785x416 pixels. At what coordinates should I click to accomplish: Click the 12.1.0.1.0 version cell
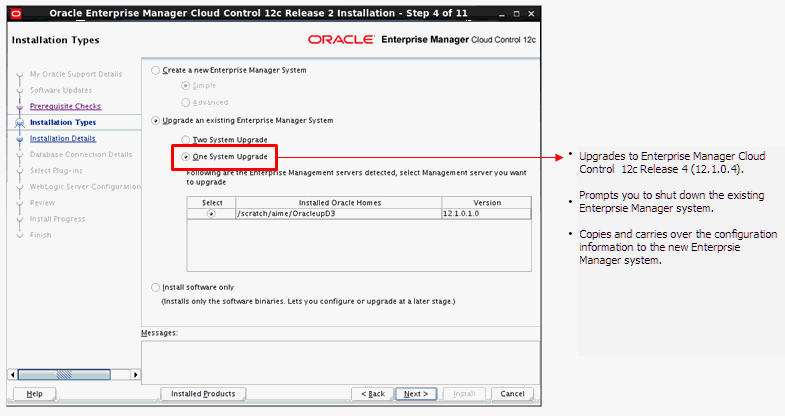click(487, 214)
